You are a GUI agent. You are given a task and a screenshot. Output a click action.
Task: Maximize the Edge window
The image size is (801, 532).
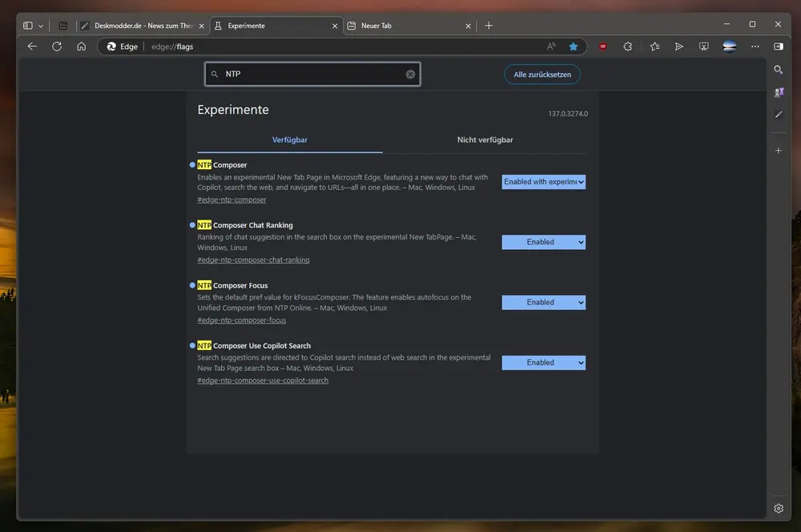click(752, 24)
